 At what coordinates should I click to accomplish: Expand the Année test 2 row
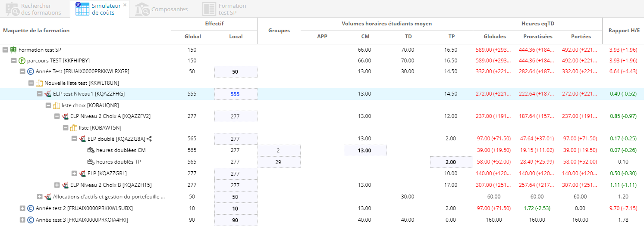point(22,208)
